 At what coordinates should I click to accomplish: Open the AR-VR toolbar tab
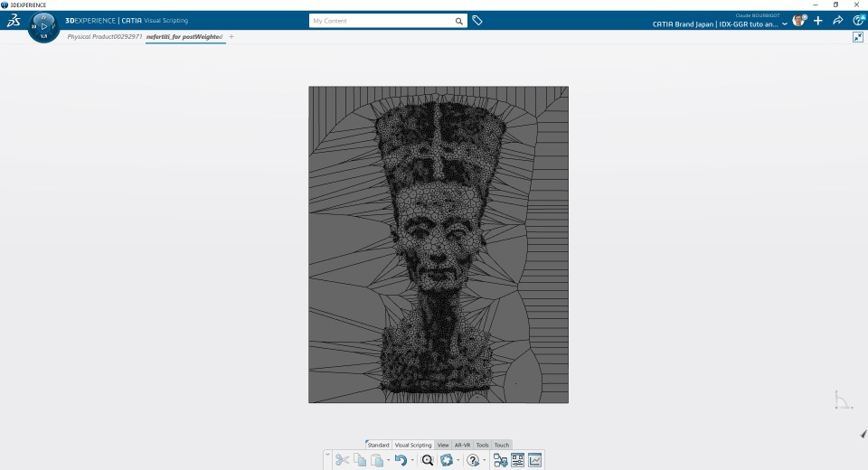(462, 445)
